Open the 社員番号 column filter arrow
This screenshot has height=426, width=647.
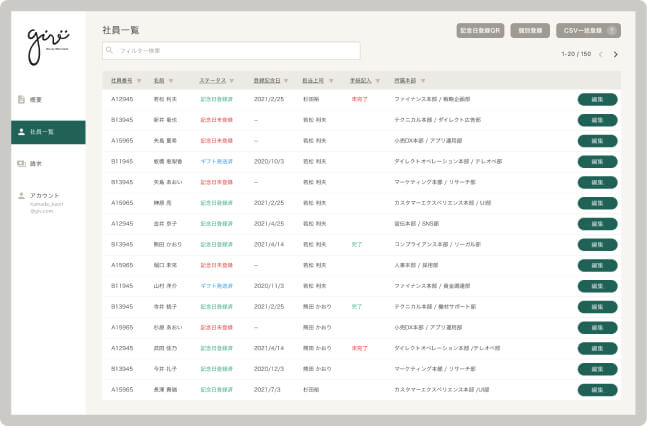pyautogui.click(x=139, y=80)
